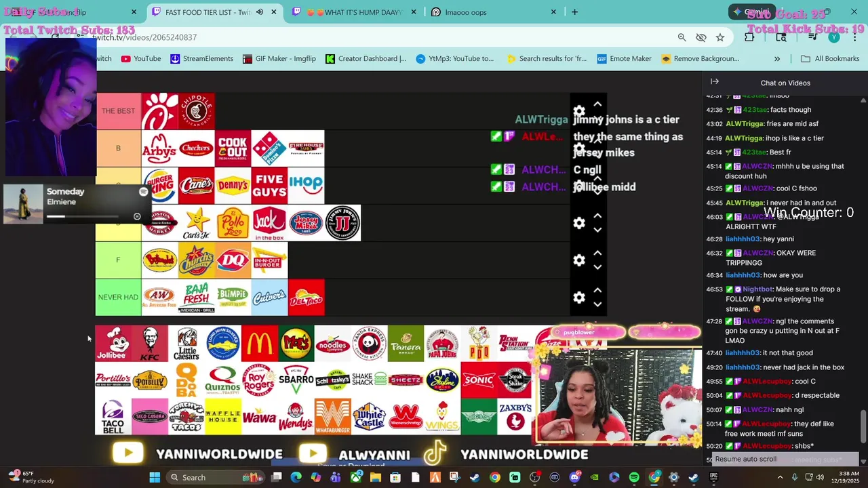Click the NEVER HAD green tier label
Image resolution: width=868 pixels, height=488 pixels.
pos(118,298)
